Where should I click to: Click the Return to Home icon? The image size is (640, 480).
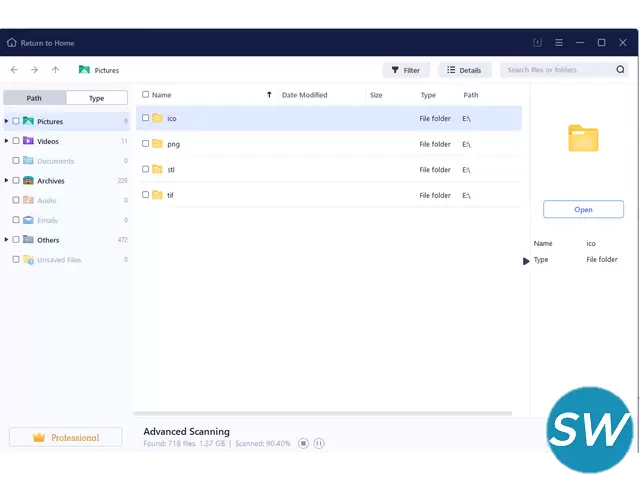pyautogui.click(x=12, y=43)
